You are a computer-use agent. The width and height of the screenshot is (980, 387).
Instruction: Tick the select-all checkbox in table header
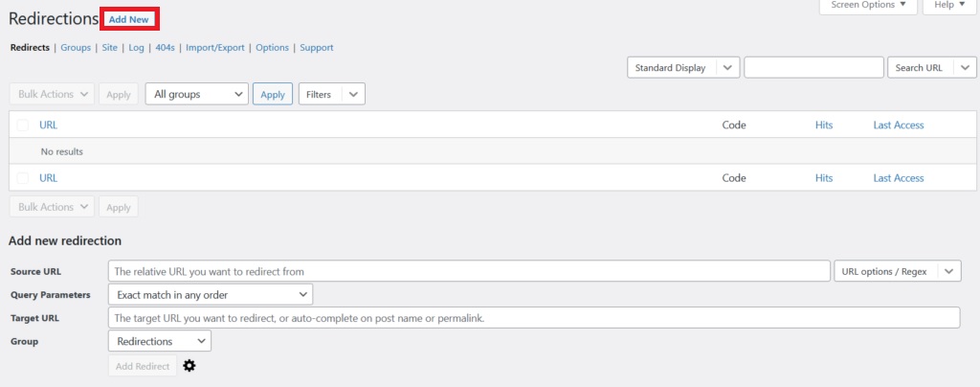click(23, 125)
